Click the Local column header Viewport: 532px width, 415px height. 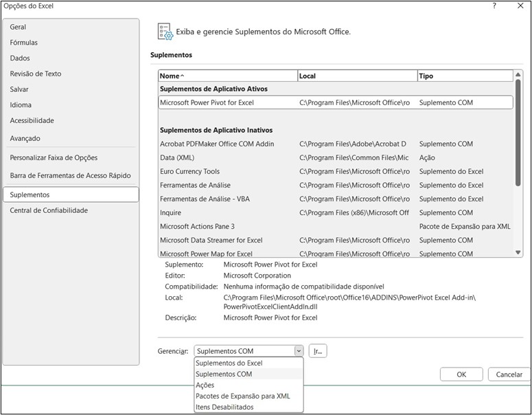[x=357, y=76]
